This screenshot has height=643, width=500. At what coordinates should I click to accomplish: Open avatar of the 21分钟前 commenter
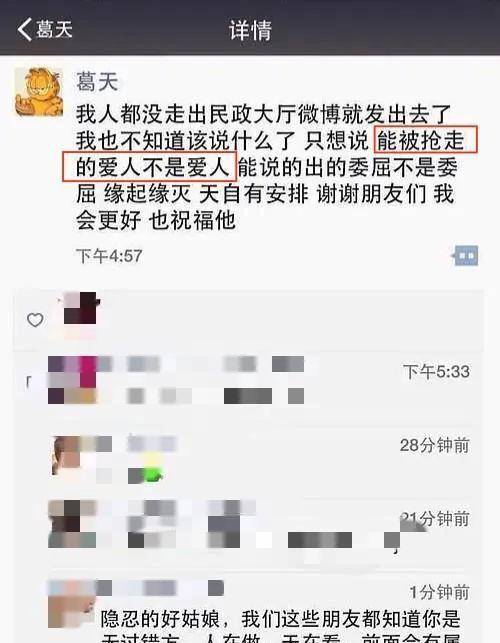pyautogui.click(x=64, y=524)
